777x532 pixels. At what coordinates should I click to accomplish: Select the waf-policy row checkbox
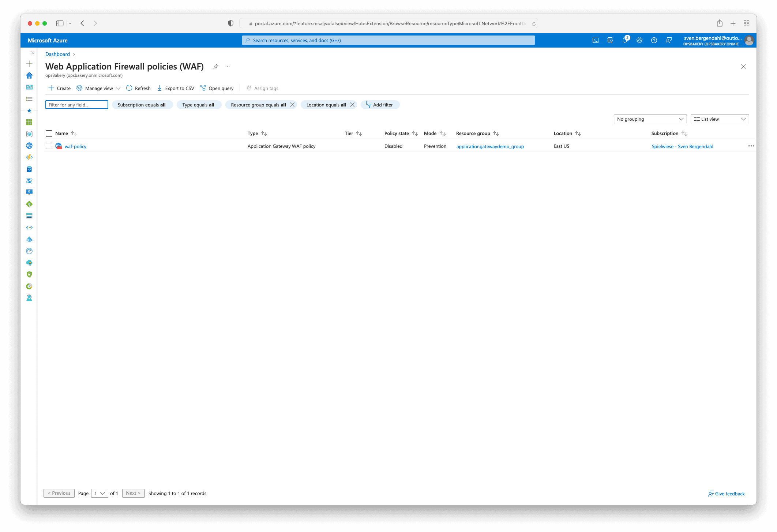tap(49, 146)
